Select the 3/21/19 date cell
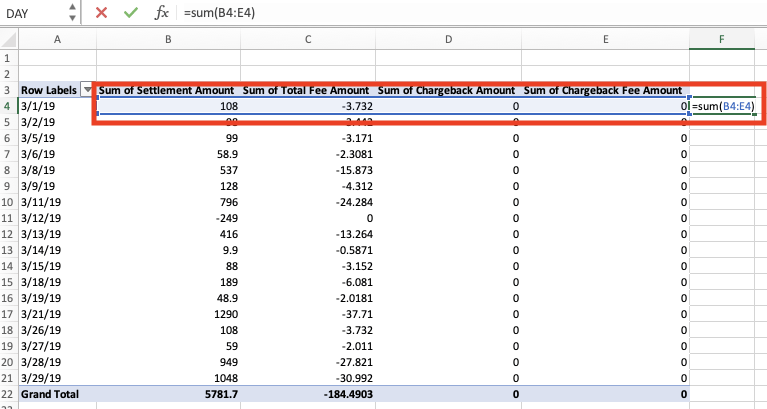Screen dimensions: 767x409 (x=57, y=314)
